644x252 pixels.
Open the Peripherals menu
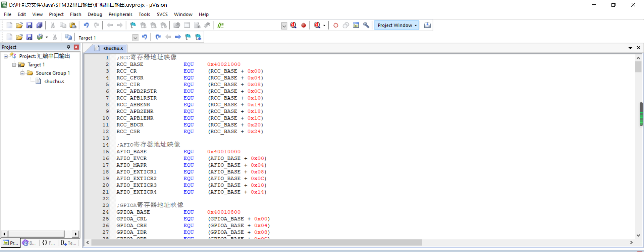pos(120,14)
